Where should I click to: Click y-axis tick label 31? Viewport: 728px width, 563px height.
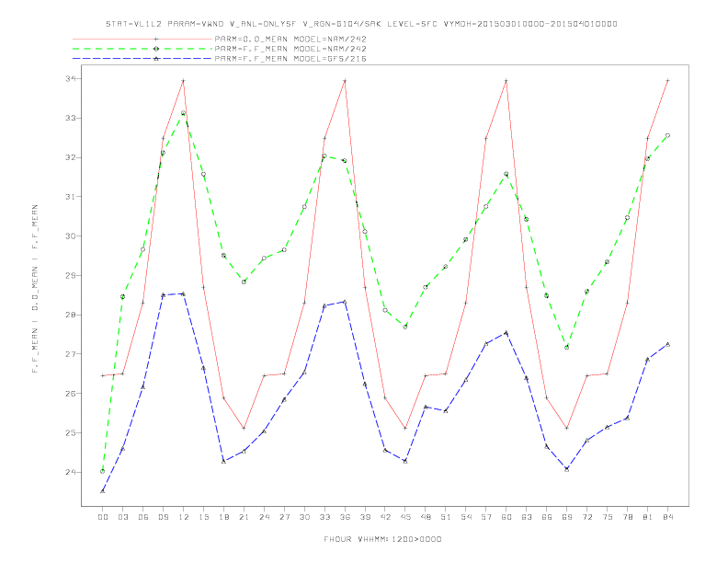point(71,197)
